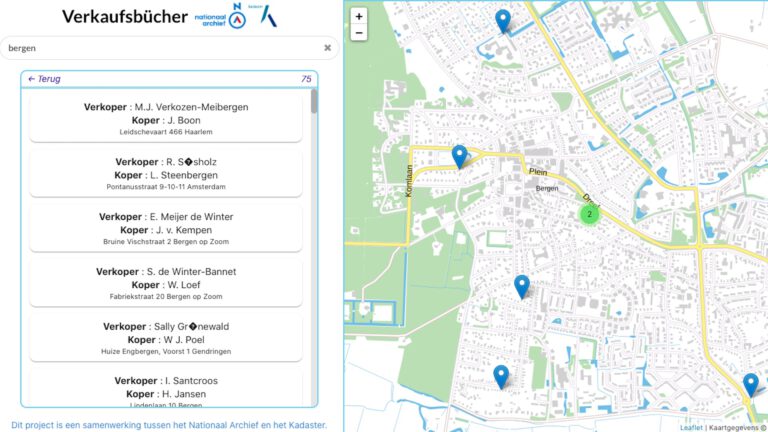Click the map zoom in plus button
Viewport: 768px width, 432px height.
(360, 16)
